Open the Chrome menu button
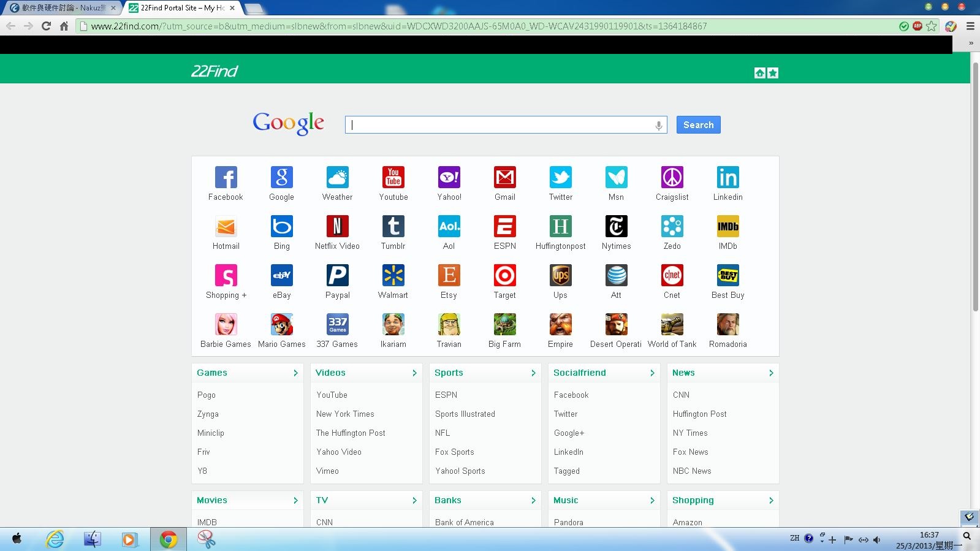 click(970, 26)
